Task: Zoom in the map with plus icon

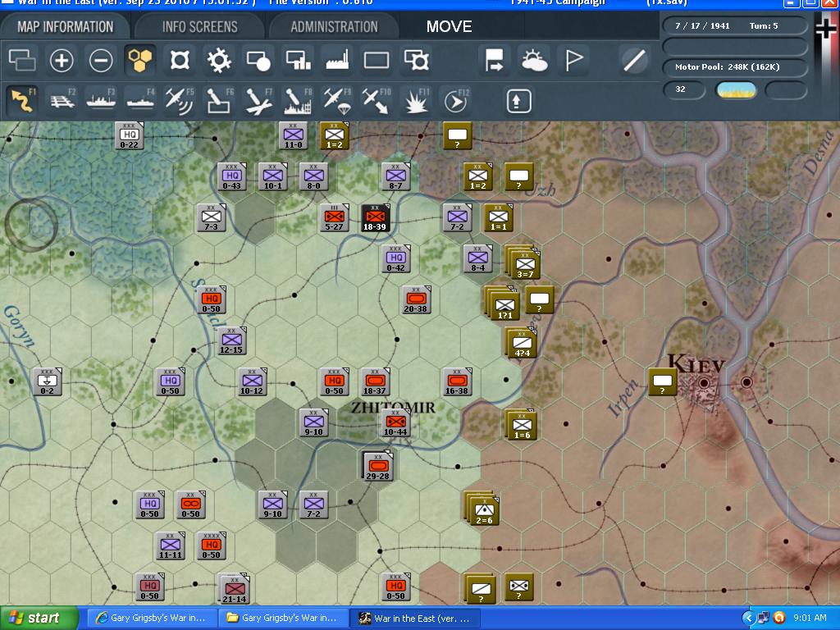Action: click(61, 60)
